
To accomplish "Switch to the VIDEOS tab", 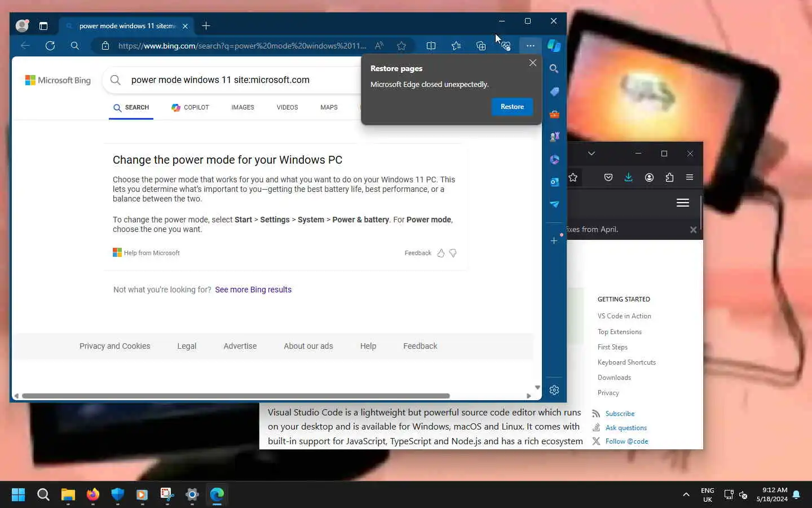I will [287, 107].
